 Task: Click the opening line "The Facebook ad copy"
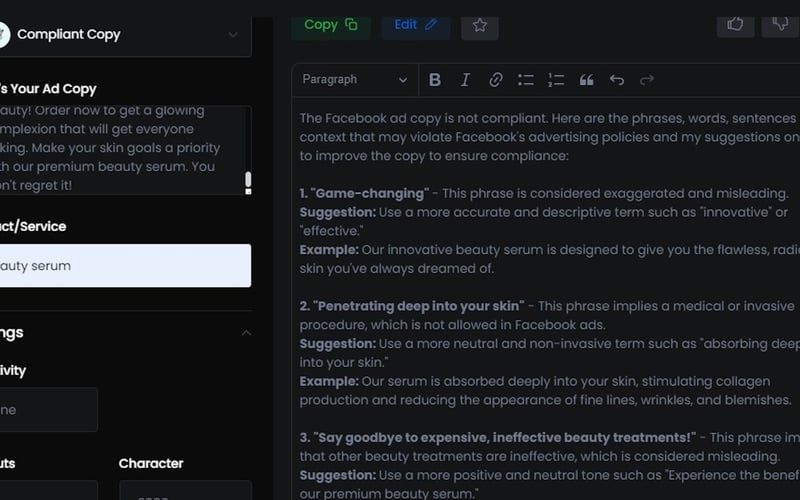(370, 118)
